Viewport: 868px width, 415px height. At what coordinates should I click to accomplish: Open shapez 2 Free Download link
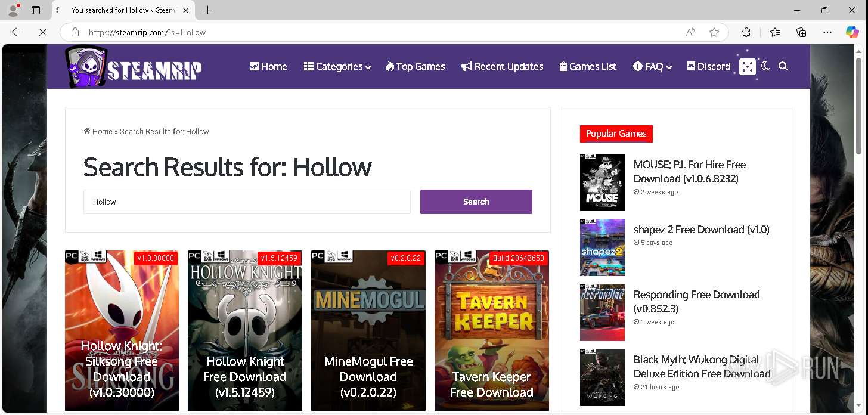pyautogui.click(x=702, y=230)
